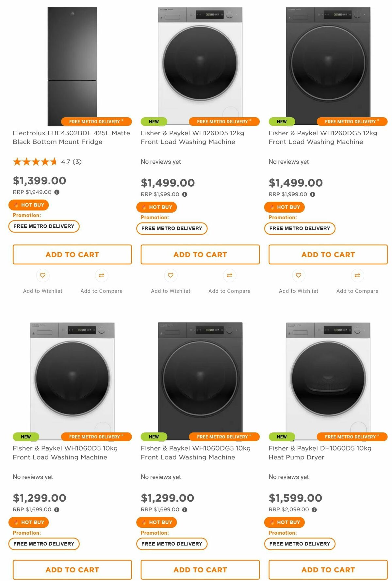Open white WH1060D5 washer product image

point(72,381)
